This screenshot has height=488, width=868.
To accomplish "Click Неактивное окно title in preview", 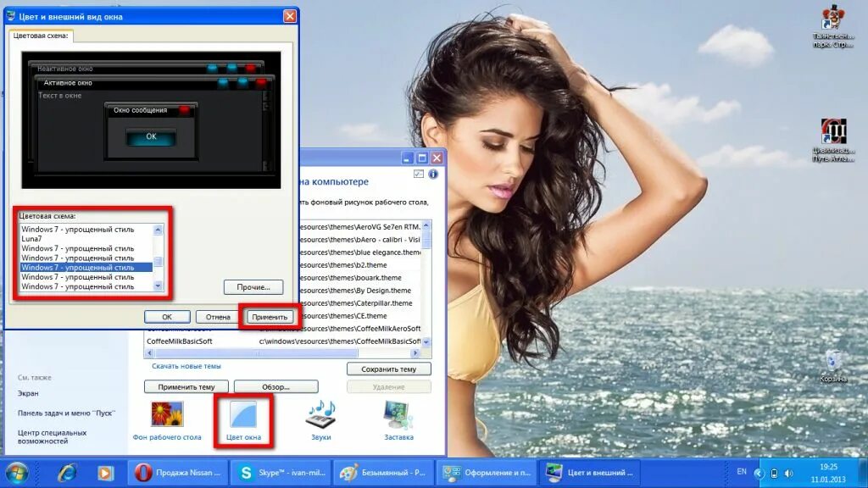I will click(64, 69).
